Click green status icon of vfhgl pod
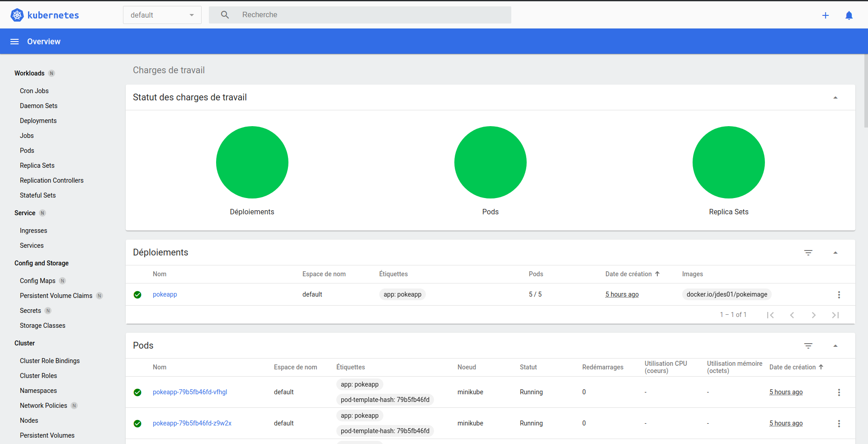868x444 pixels. [137, 392]
